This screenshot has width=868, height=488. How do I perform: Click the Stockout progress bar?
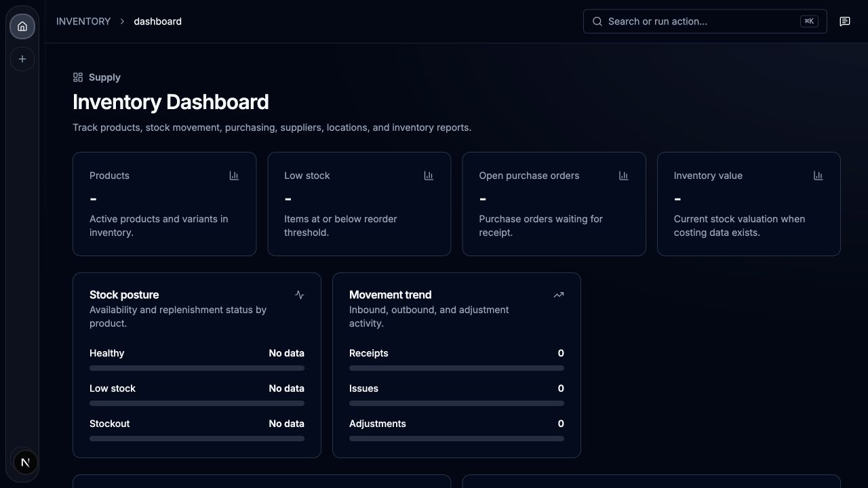coord(197,439)
